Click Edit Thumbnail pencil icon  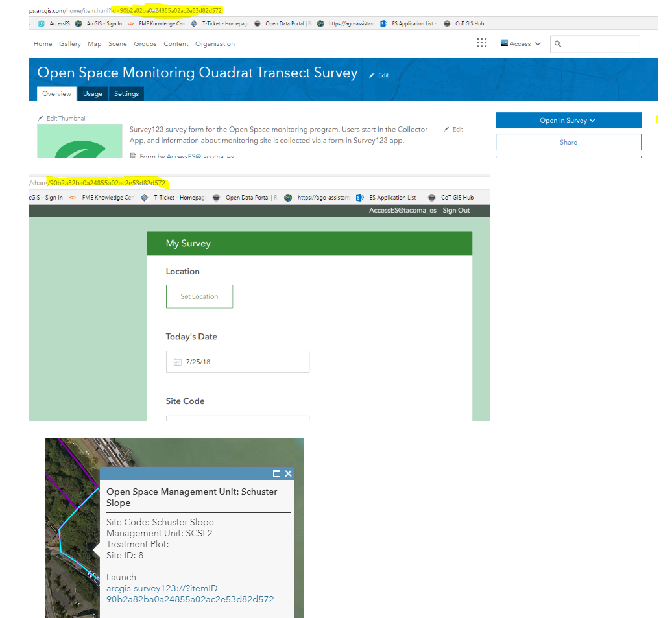tap(40, 118)
